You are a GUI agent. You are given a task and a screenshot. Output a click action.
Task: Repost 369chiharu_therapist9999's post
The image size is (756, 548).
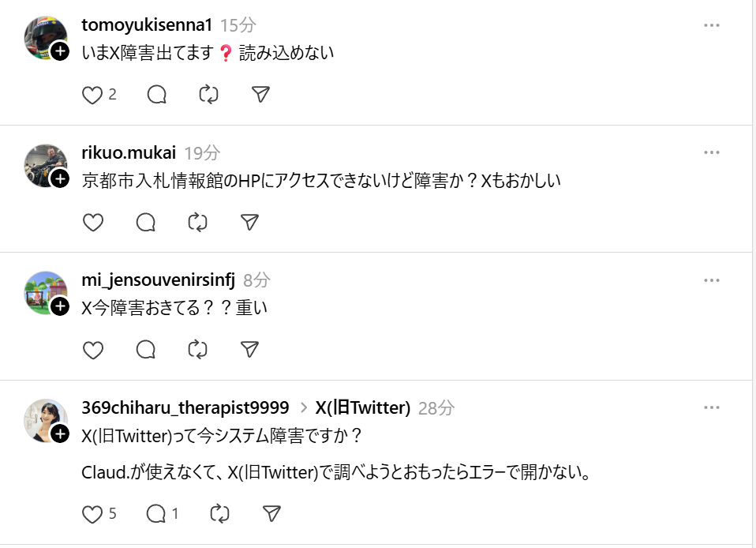click(x=219, y=514)
